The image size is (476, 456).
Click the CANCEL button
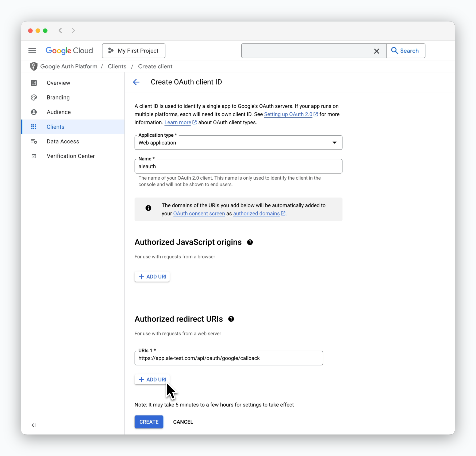(183, 422)
